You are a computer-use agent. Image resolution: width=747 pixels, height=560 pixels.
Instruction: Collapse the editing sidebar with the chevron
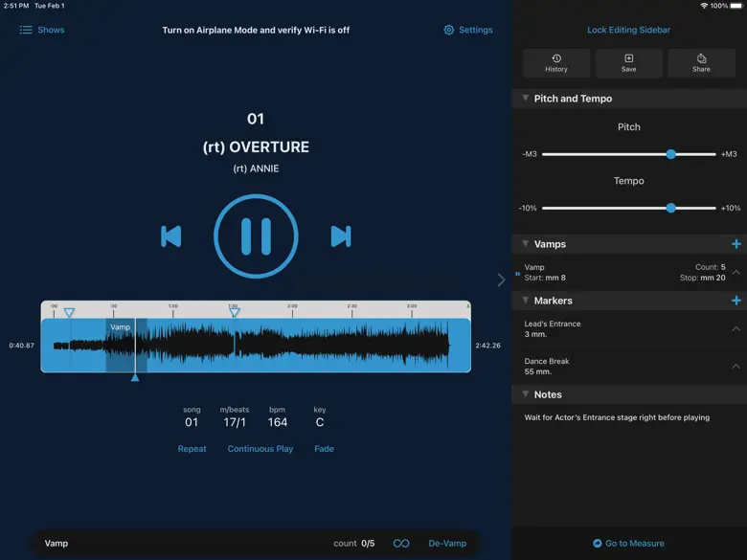[x=501, y=280]
